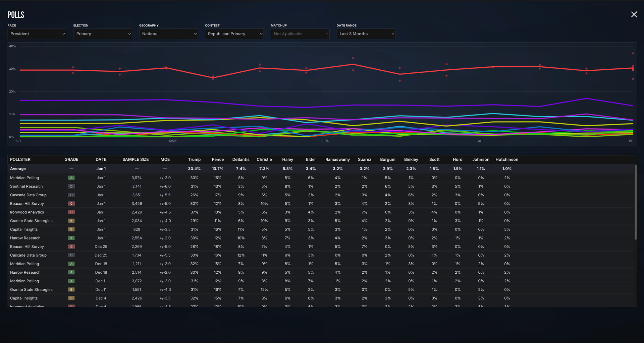Click the DeSantis column header
This screenshot has height=343, width=644.
click(241, 160)
